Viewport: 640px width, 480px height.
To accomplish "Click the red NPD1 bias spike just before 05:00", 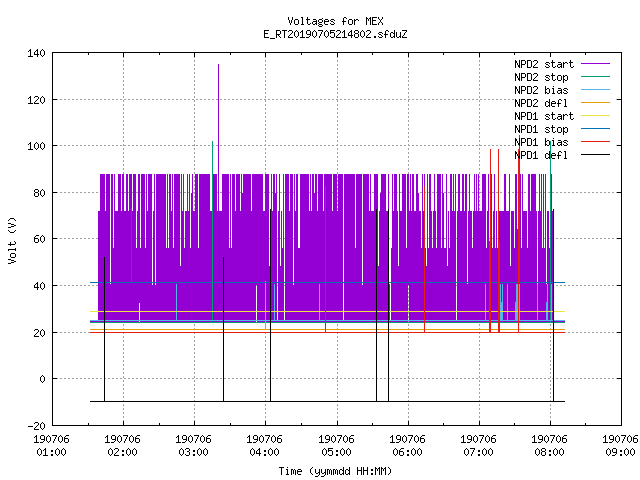I will [x=325, y=259].
